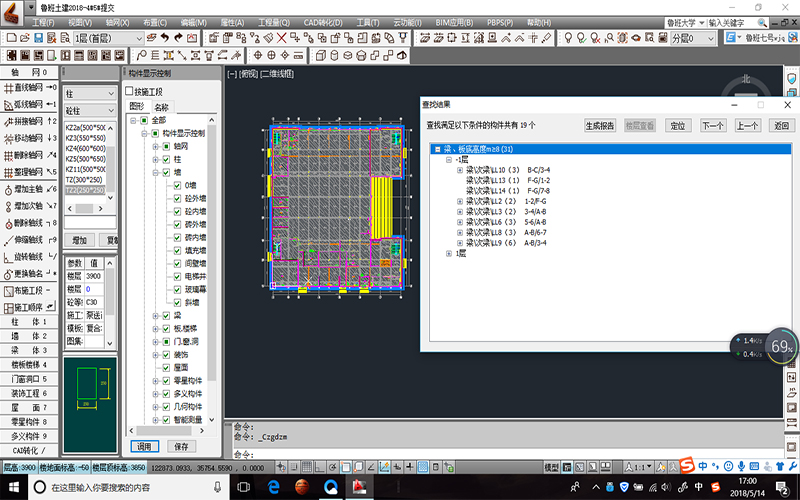Viewport: 800px width, 500px height.
Task: Open the 鲁班大学 dropdown arrow
Action: (702, 23)
